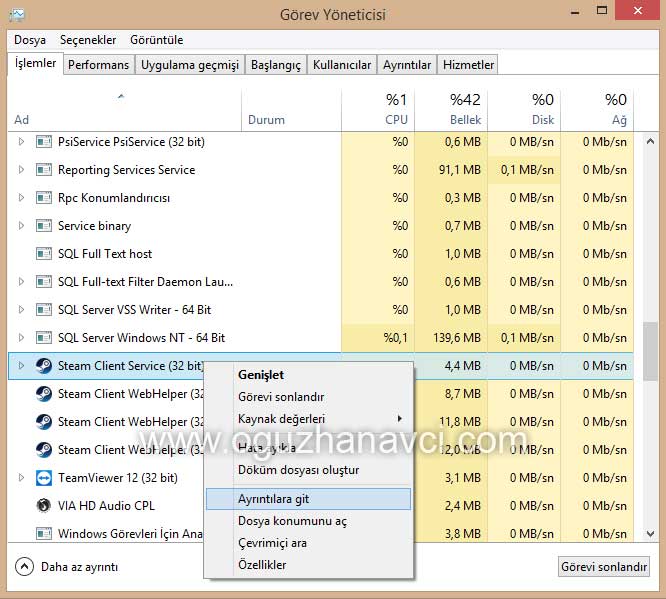666x599 pixels.
Task: Click Steam WebHelper icon in the 0 MB/sn row above TeamViewer
Action: click(44, 450)
